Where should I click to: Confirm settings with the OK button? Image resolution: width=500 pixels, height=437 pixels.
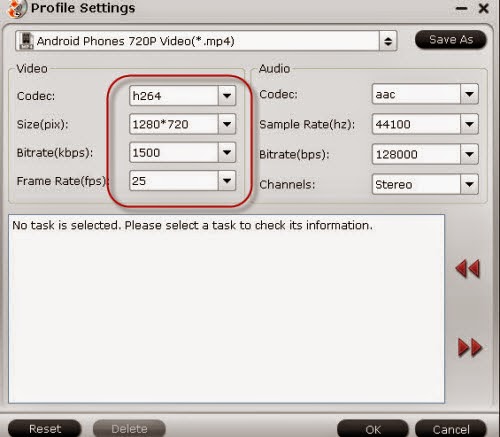tap(373, 429)
